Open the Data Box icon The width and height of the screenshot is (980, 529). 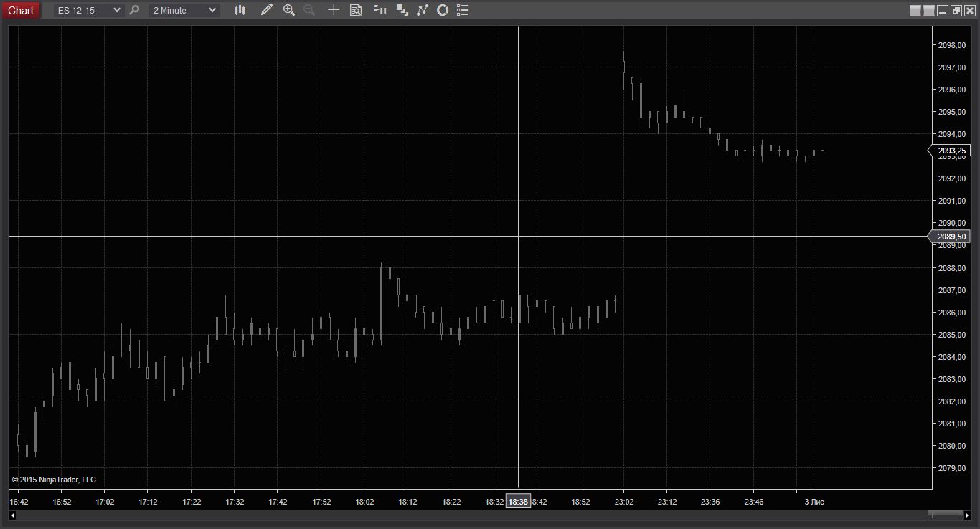(356, 10)
